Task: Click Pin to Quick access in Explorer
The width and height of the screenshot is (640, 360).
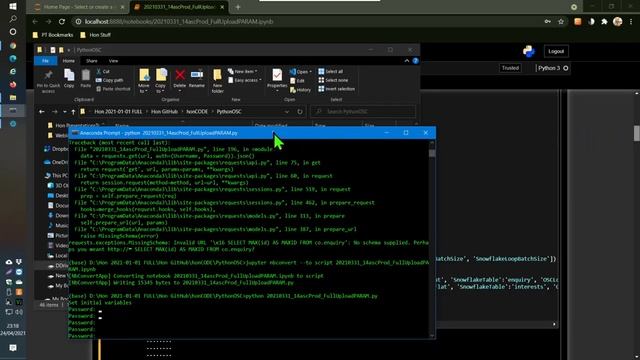Action: (x=48, y=81)
